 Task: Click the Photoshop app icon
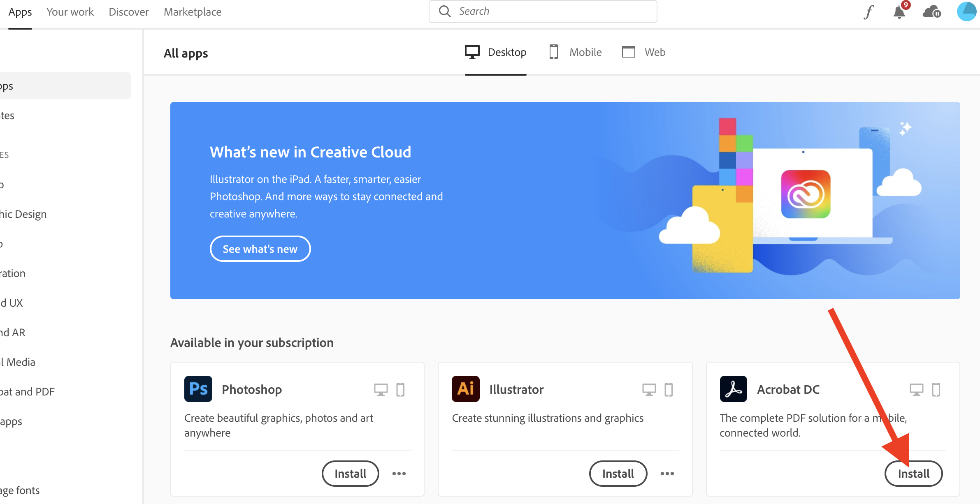tap(198, 389)
